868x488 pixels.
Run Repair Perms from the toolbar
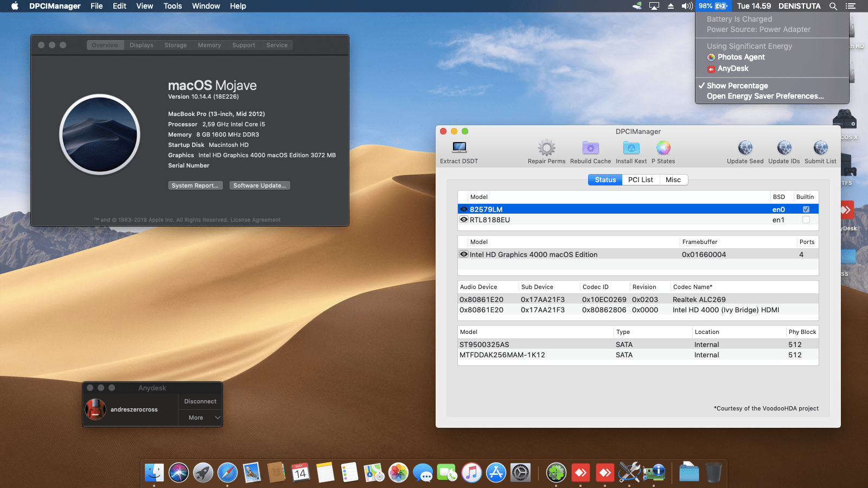point(546,147)
